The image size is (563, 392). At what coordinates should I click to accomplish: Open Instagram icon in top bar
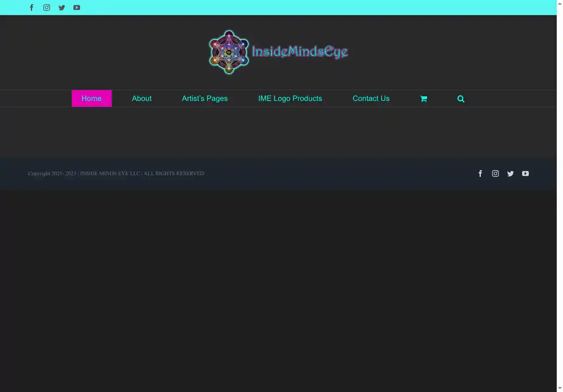point(47,8)
